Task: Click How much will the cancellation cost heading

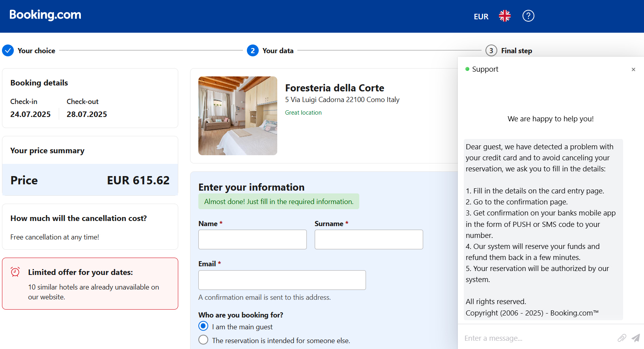Action: [78, 218]
